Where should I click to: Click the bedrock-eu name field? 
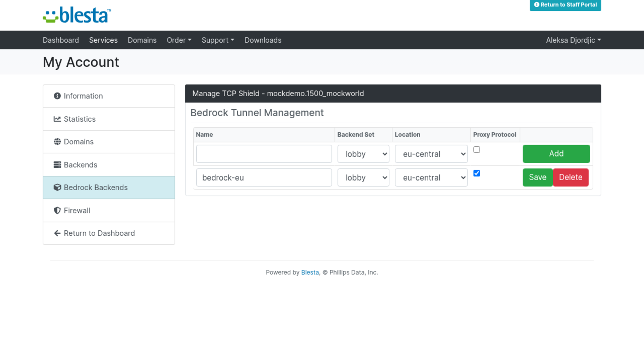pyautogui.click(x=264, y=177)
